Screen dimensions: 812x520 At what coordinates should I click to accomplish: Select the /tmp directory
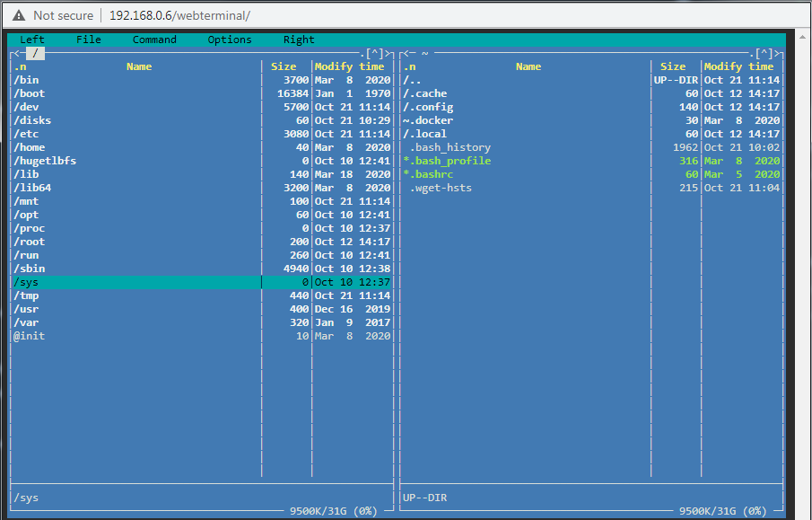[202, 295]
